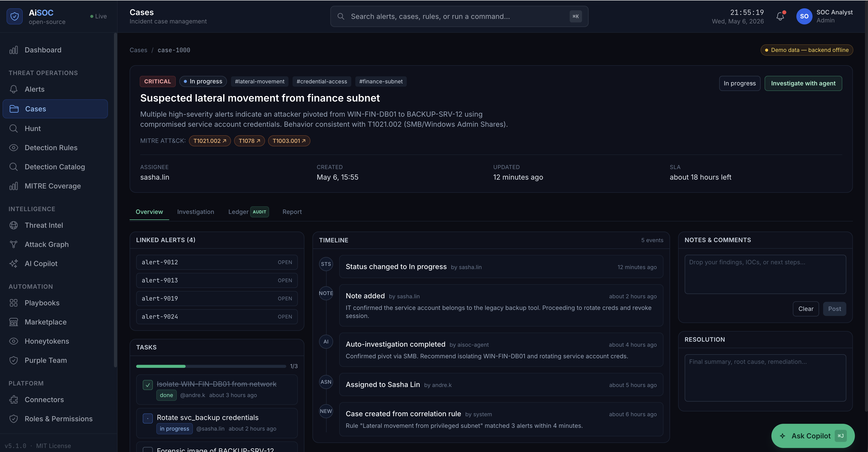The image size is (868, 452).
Task: Open MITRE technique T1021.002 link
Action: [210, 141]
